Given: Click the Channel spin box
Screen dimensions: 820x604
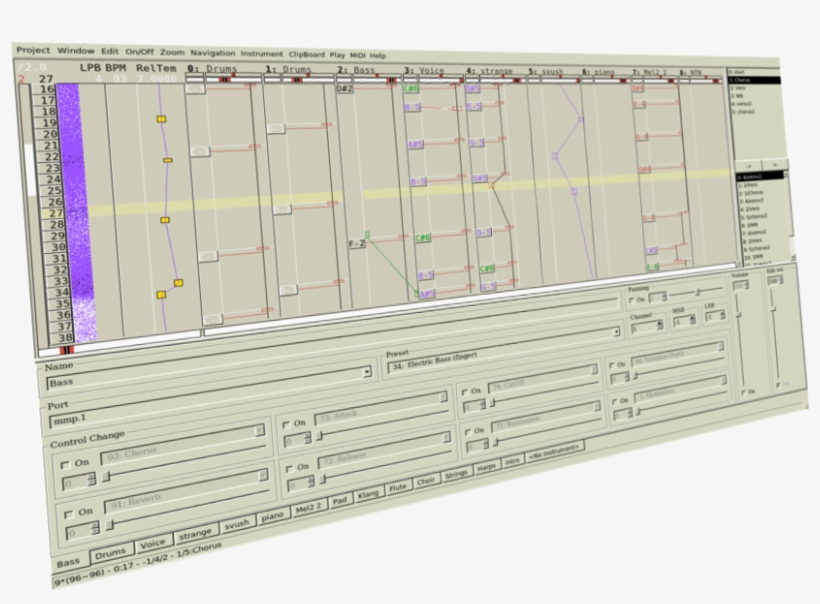Looking at the screenshot, I should (647, 328).
